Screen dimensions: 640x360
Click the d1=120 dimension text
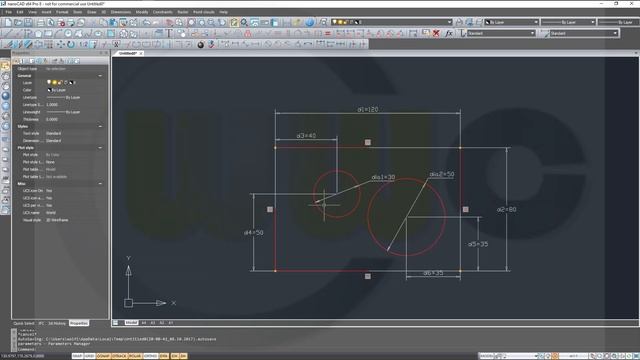(368, 109)
